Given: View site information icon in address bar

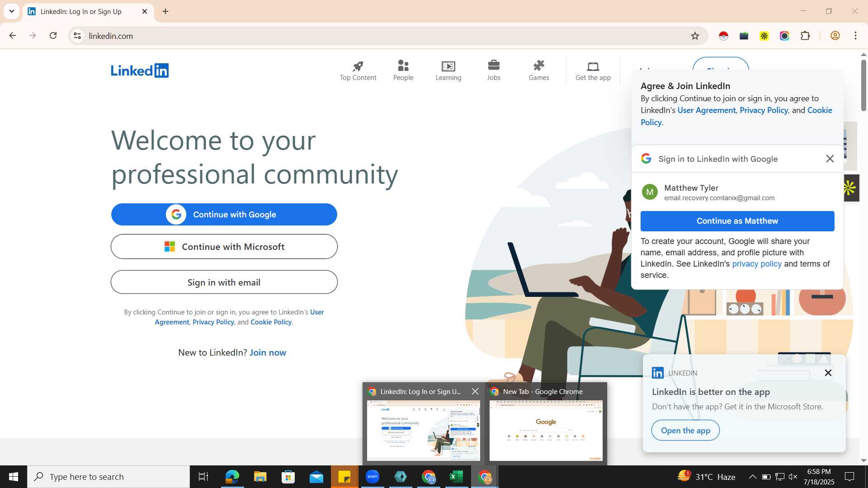Looking at the screenshot, I should [77, 36].
